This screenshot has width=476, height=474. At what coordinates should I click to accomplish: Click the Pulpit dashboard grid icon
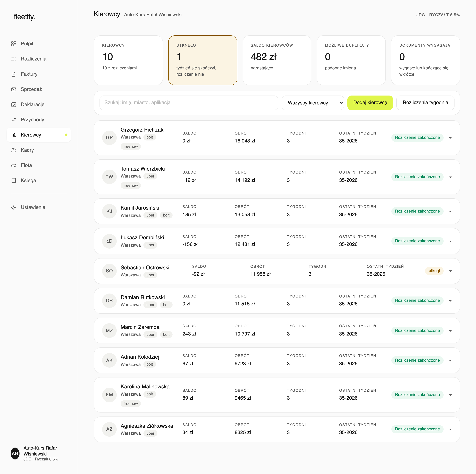tap(14, 44)
